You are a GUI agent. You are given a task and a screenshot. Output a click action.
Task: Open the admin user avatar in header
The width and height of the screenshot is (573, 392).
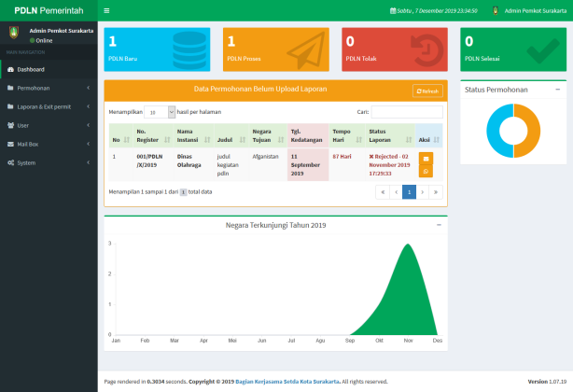pos(496,10)
